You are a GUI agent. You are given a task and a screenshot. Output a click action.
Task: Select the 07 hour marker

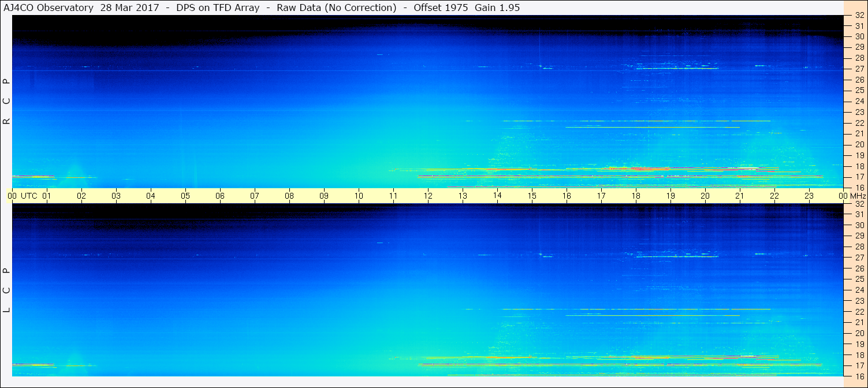255,196
